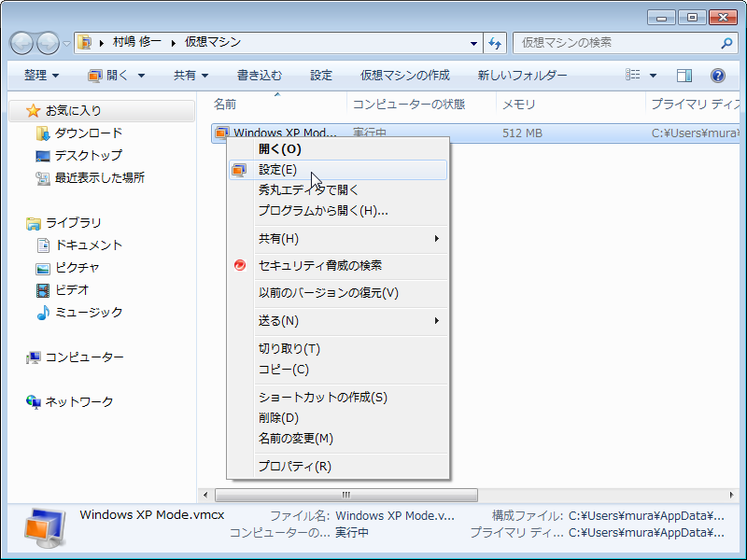
Task: Choose 名前の変更(M) in the context menu
Action: [x=338, y=439]
